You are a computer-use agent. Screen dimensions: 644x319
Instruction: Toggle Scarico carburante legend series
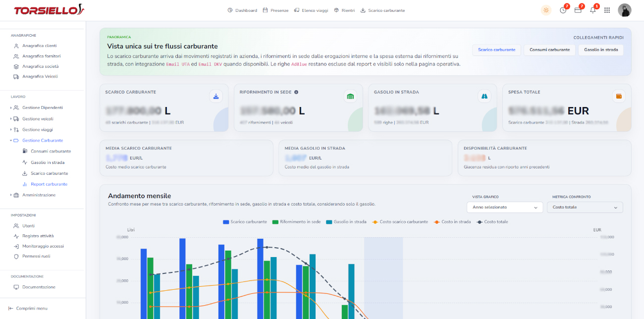pyautogui.click(x=245, y=222)
